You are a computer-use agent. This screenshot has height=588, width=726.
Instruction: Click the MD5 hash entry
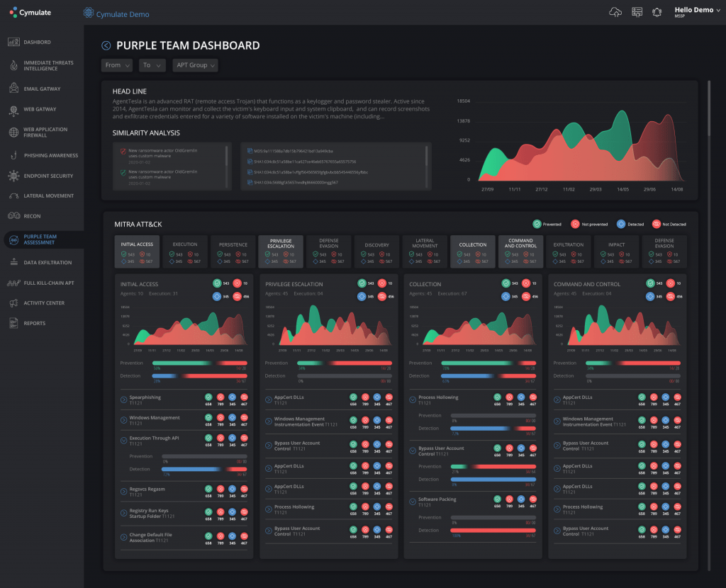tap(290, 151)
